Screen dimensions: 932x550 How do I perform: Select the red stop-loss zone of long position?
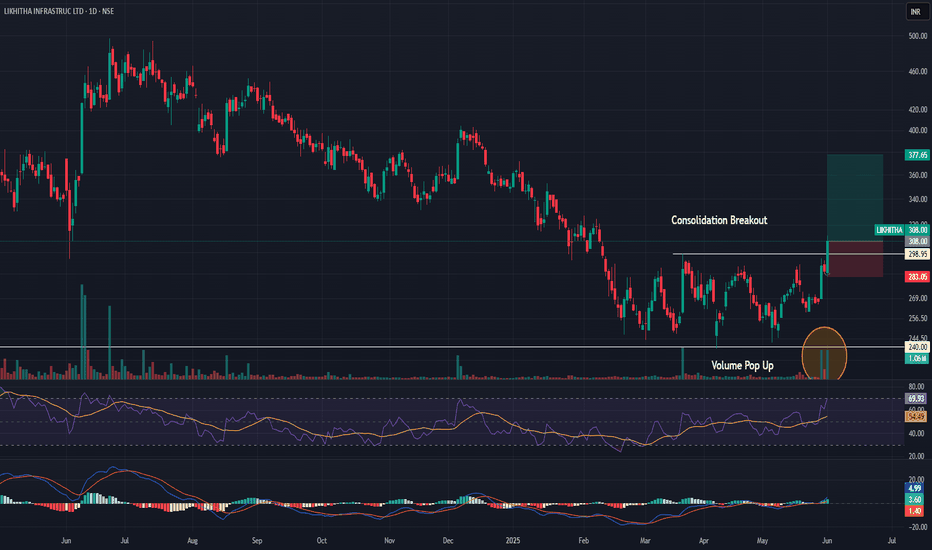855,259
